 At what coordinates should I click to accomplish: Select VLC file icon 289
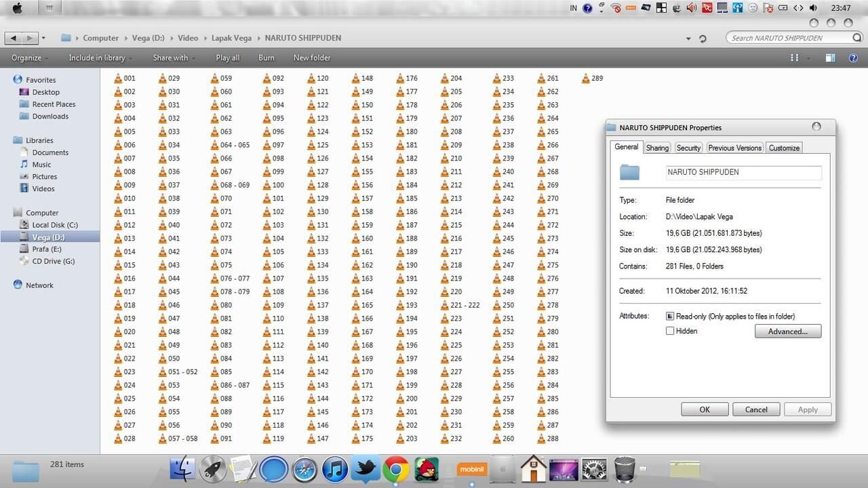[x=586, y=78]
